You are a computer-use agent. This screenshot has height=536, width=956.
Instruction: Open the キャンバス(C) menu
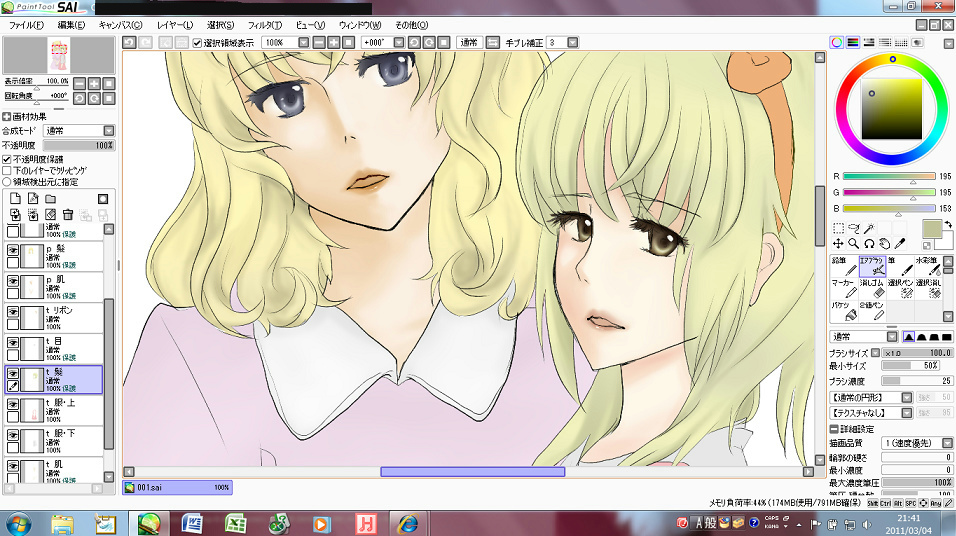[x=120, y=25]
